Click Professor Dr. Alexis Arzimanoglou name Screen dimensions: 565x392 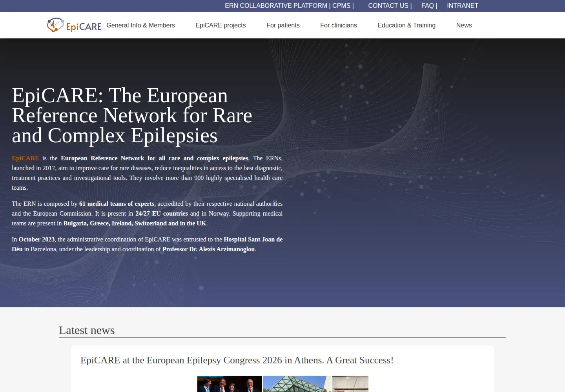click(208, 249)
